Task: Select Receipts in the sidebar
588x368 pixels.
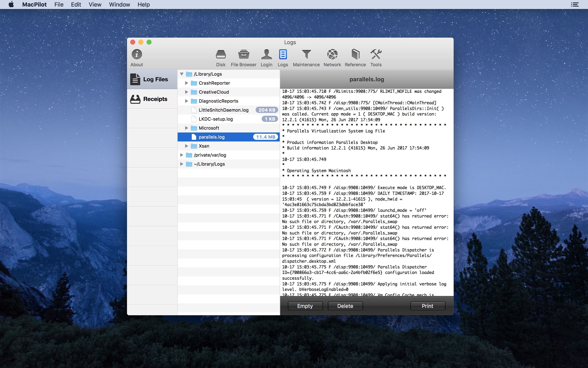Action: coord(152,99)
